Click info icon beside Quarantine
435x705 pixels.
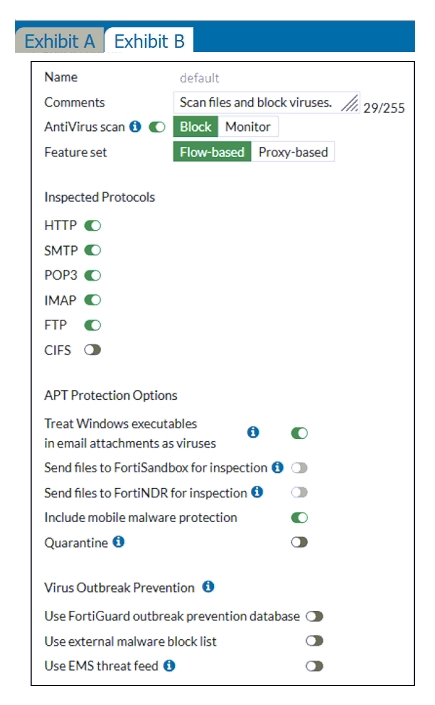tap(118, 542)
